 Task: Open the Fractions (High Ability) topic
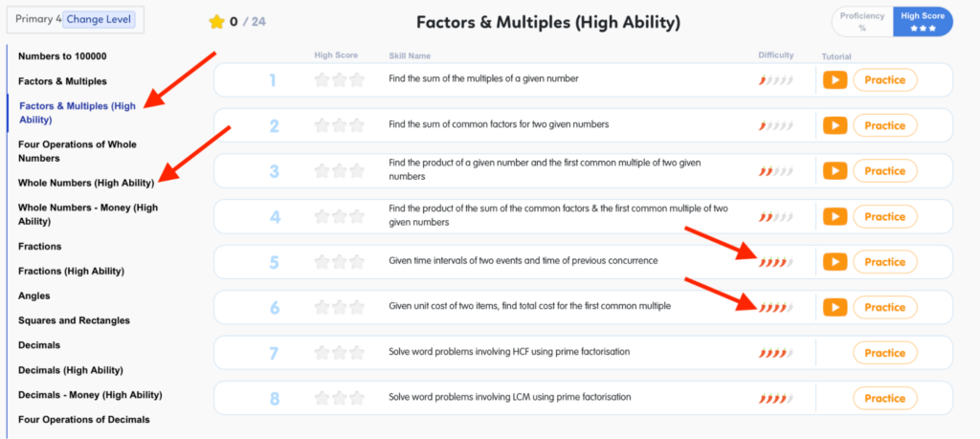71,271
